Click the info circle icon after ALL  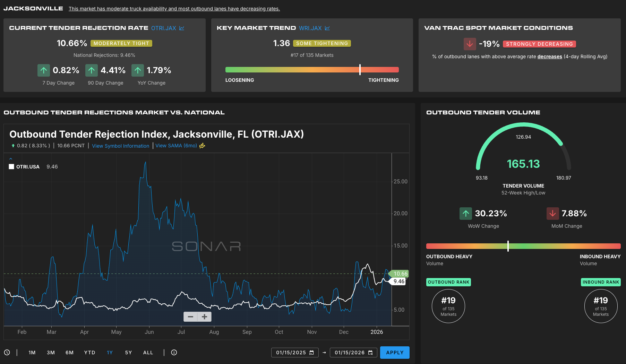point(174,353)
